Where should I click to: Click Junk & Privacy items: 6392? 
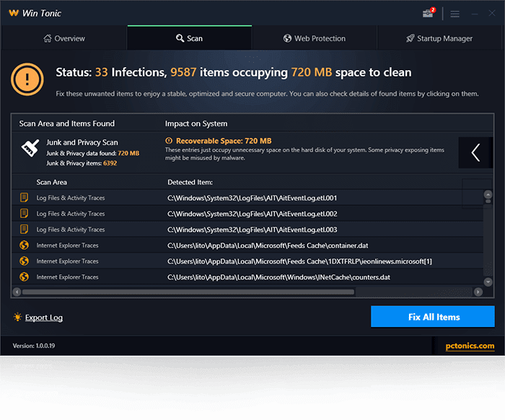(82, 163)
